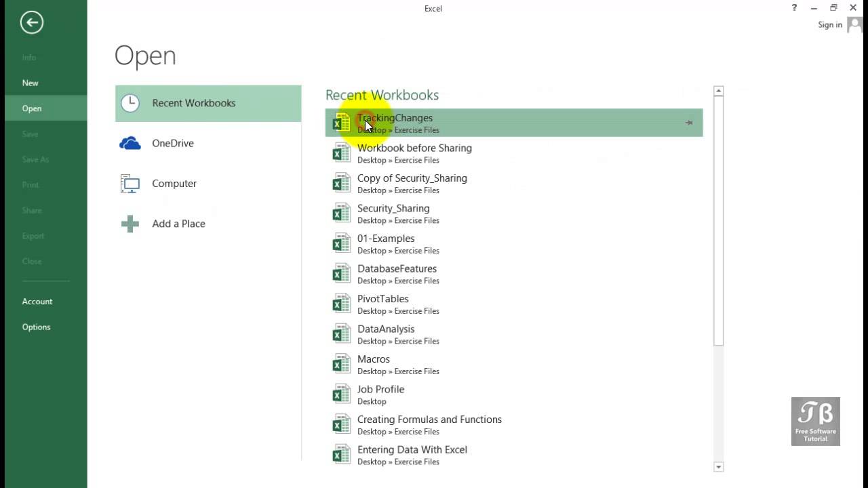The image size is (868, 488).
Task: Click the Excel icon beside Copy of Security_Sharing
Action: pos(341,183)
